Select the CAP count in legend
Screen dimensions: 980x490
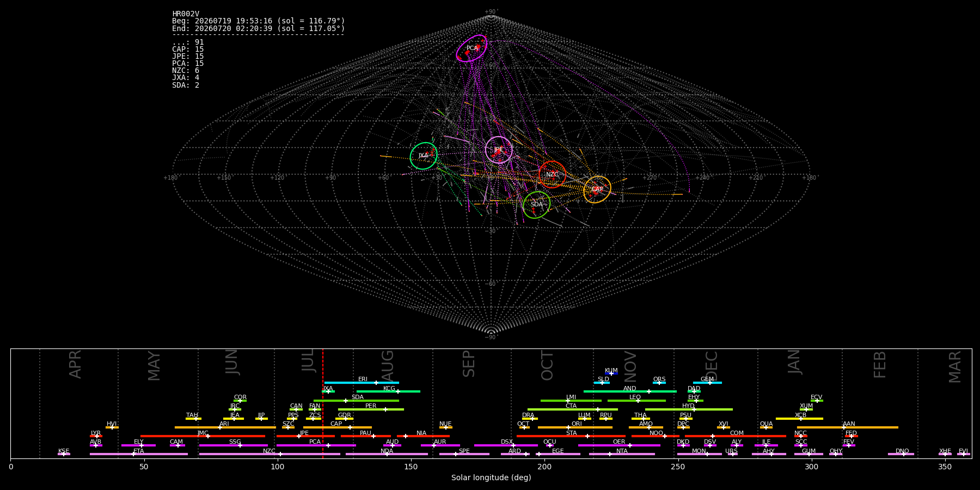tap(188, 50)
